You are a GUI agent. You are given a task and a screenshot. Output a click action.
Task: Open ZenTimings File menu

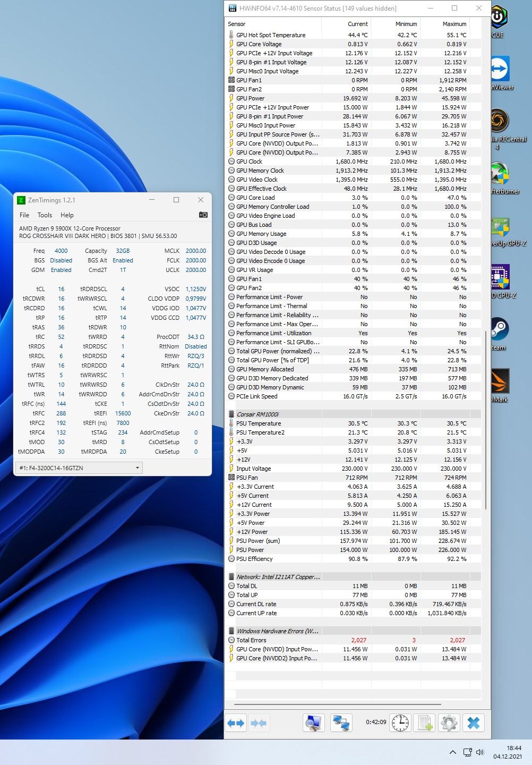pos(24,215)
